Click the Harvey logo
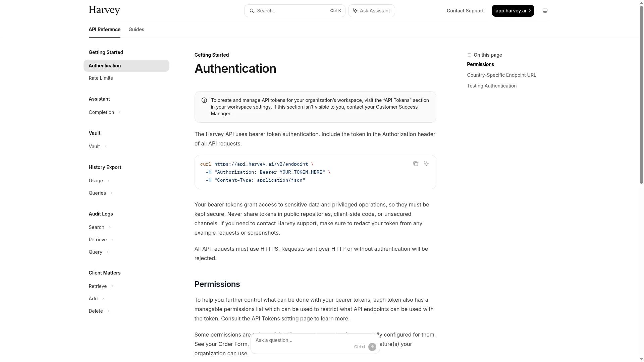The image size is (644, 362). (104, 10)
